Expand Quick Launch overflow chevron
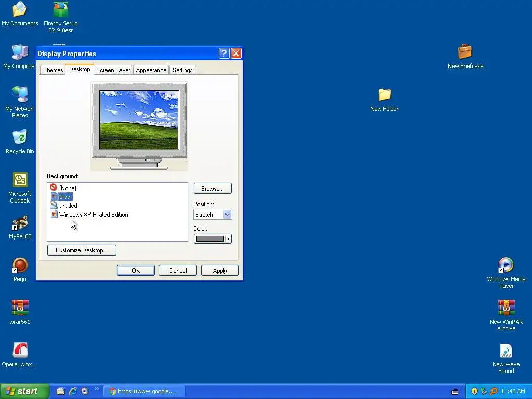This screenshot has width=532, height=399. 97,389
